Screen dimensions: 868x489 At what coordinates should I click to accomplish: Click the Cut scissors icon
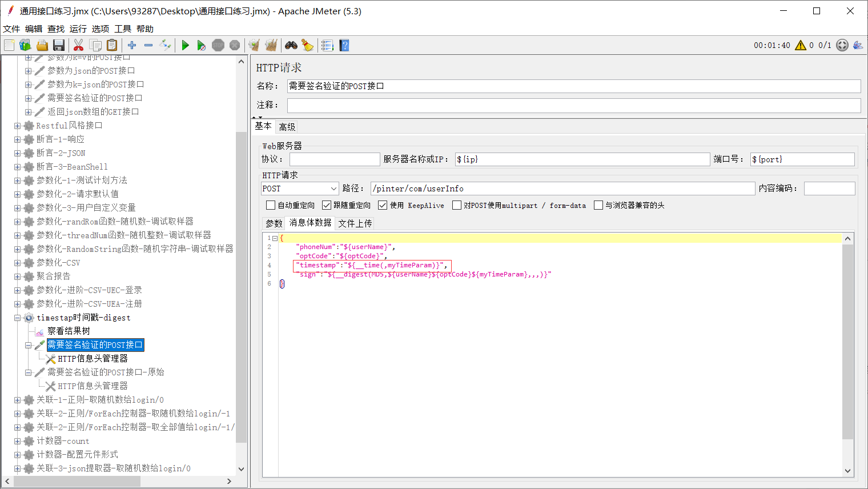79,45
